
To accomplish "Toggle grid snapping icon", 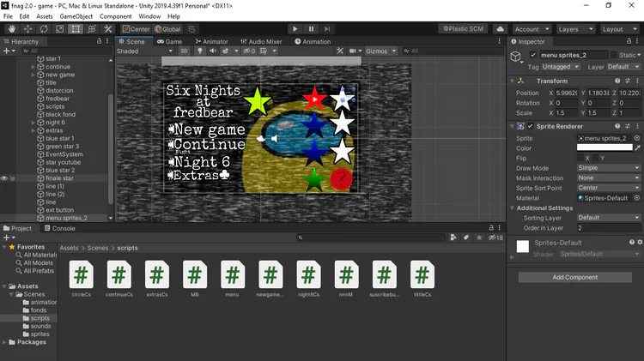I will 191,29.
